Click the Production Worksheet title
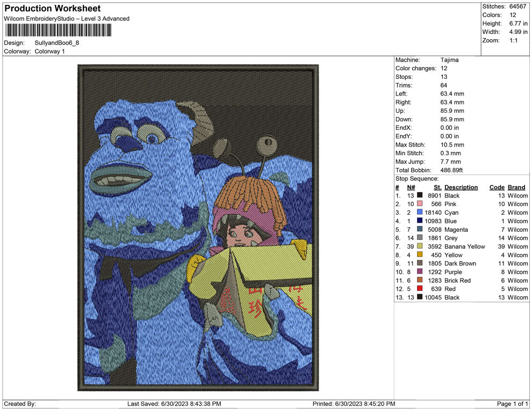 pos(53,9)
